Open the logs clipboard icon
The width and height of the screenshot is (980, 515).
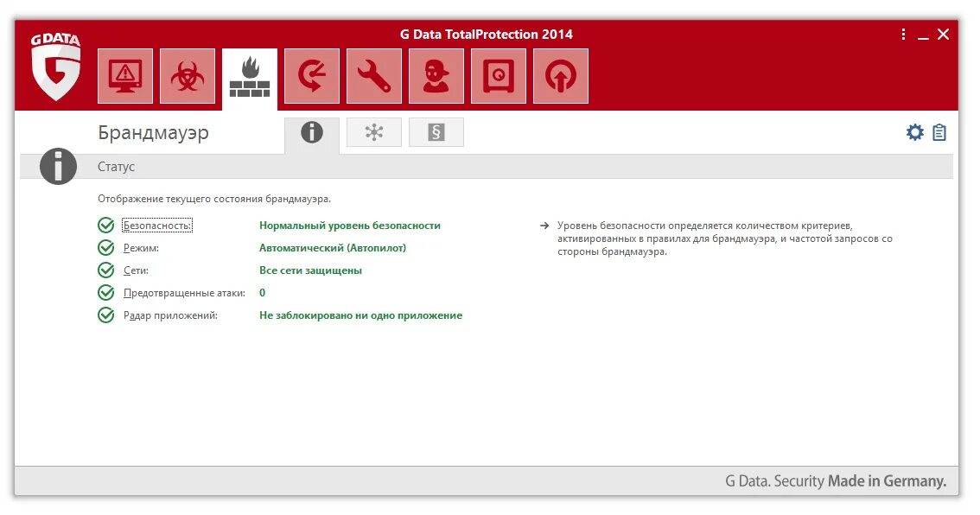939,132
